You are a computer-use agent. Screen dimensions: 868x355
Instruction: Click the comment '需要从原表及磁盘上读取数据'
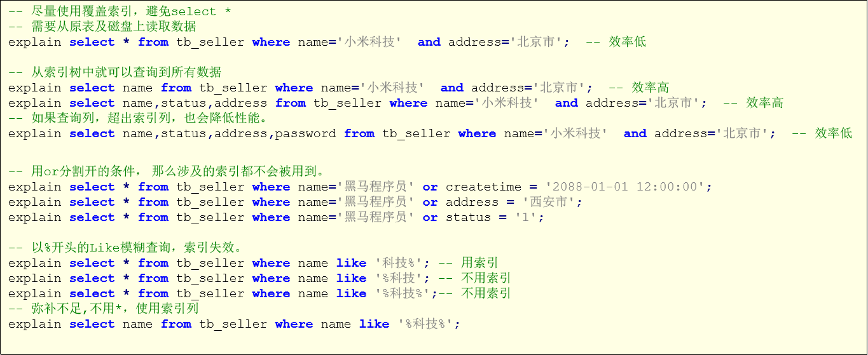click(x=102, y=27)
